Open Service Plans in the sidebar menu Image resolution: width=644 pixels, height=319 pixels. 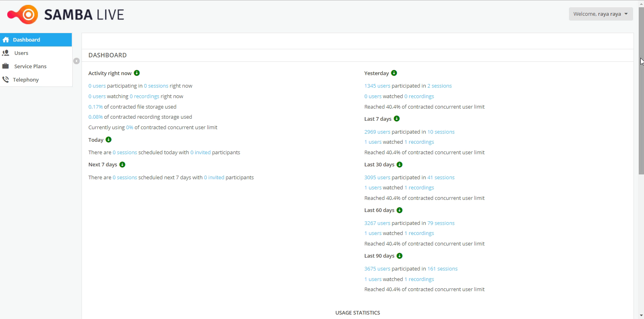click(x=36, y=66)
